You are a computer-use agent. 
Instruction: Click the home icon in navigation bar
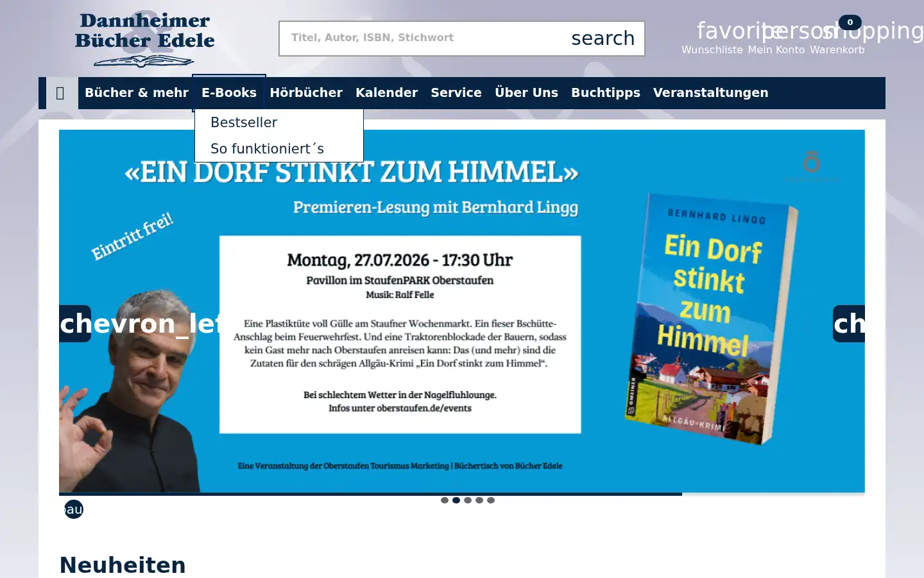(60, 93)
